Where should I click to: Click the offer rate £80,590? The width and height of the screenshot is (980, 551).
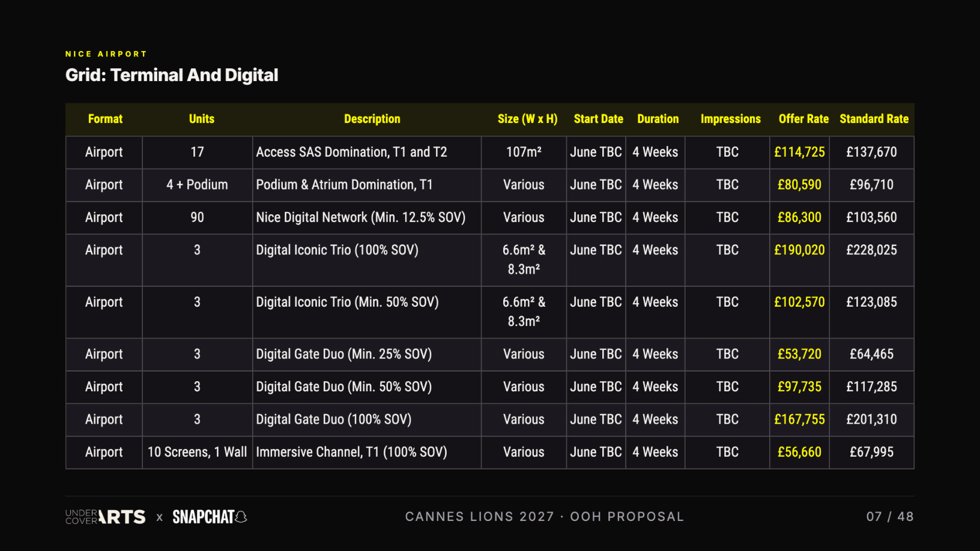[x=799, y=185]
